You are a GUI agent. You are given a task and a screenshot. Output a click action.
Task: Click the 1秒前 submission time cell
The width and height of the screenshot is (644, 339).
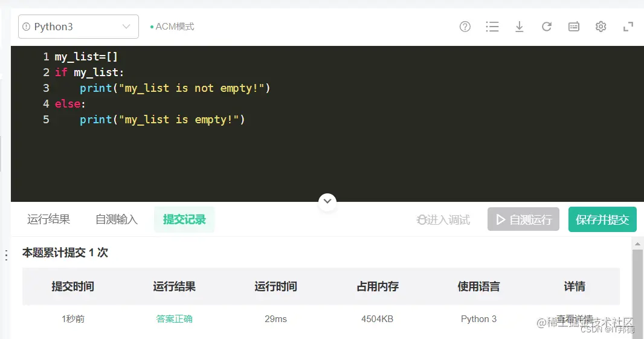(x=73, y=319)
